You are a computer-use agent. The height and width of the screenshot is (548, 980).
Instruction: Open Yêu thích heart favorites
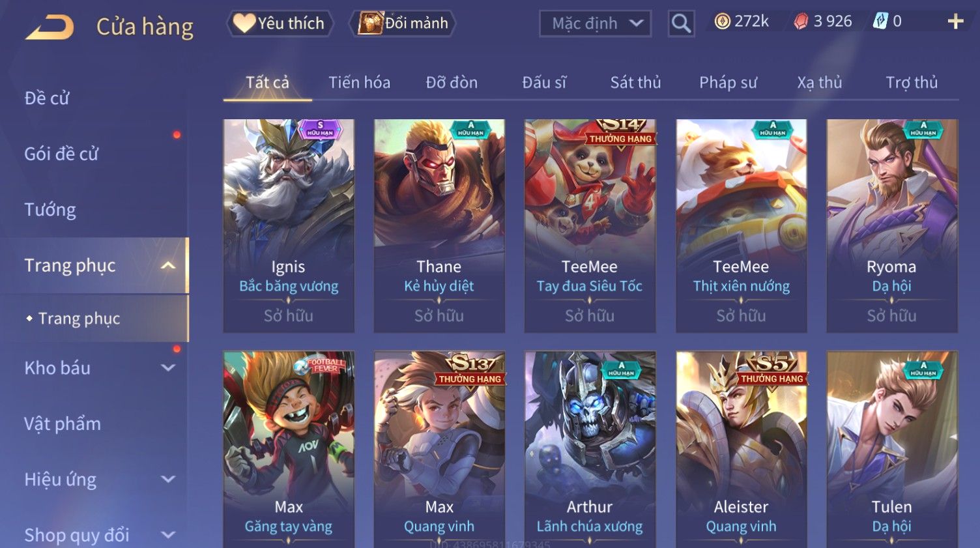pos(280,23)
